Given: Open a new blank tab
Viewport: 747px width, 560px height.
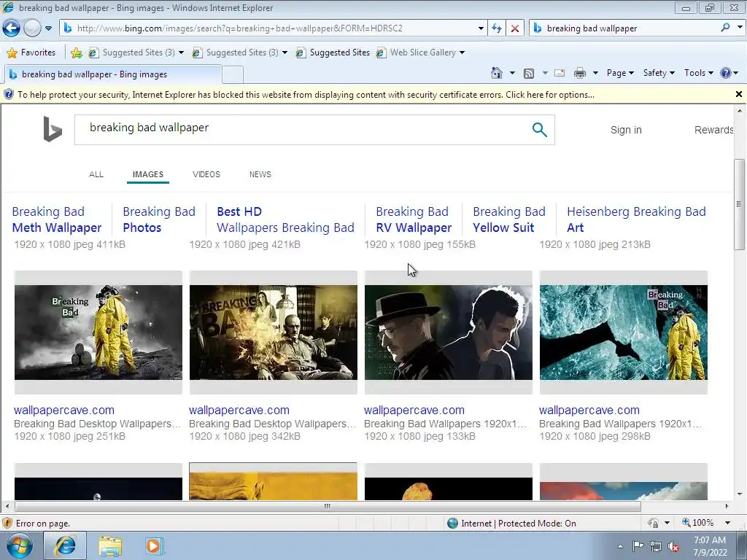Looking at the screenshot, I should (x=233, y=75).
